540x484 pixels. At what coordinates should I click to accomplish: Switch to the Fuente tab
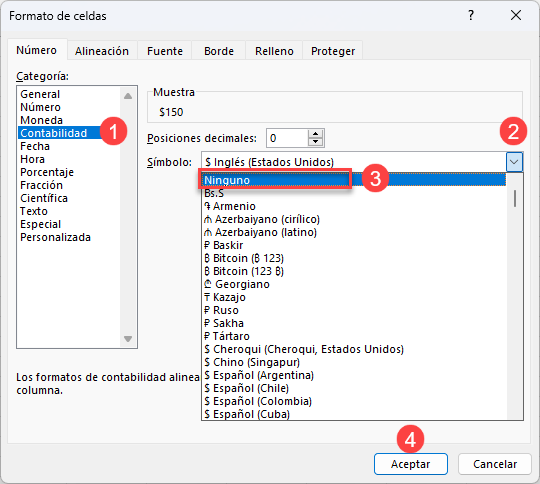pos(165,51)
